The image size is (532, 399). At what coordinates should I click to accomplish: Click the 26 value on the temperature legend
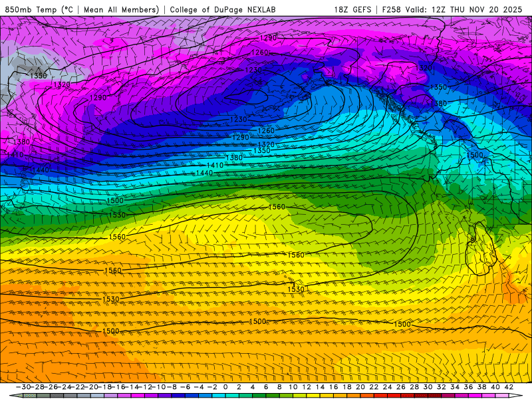click(x=401, y=387)
